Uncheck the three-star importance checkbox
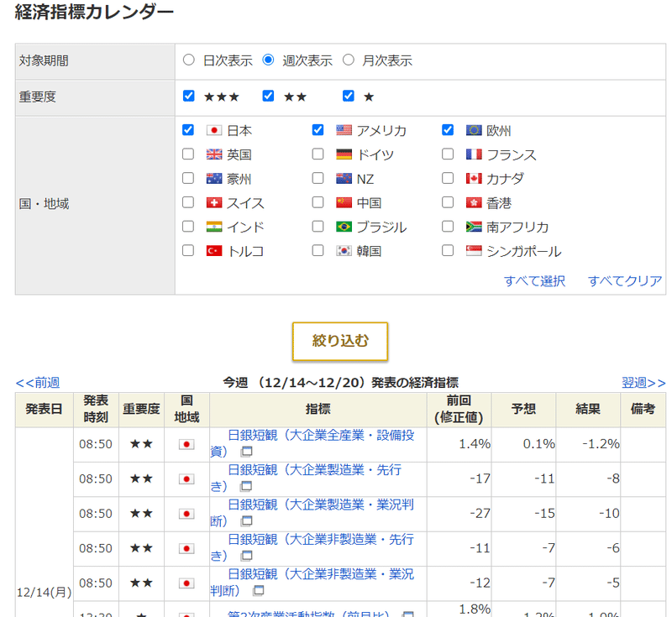This screenshot has width=672, height=617. tap(188, 96)
